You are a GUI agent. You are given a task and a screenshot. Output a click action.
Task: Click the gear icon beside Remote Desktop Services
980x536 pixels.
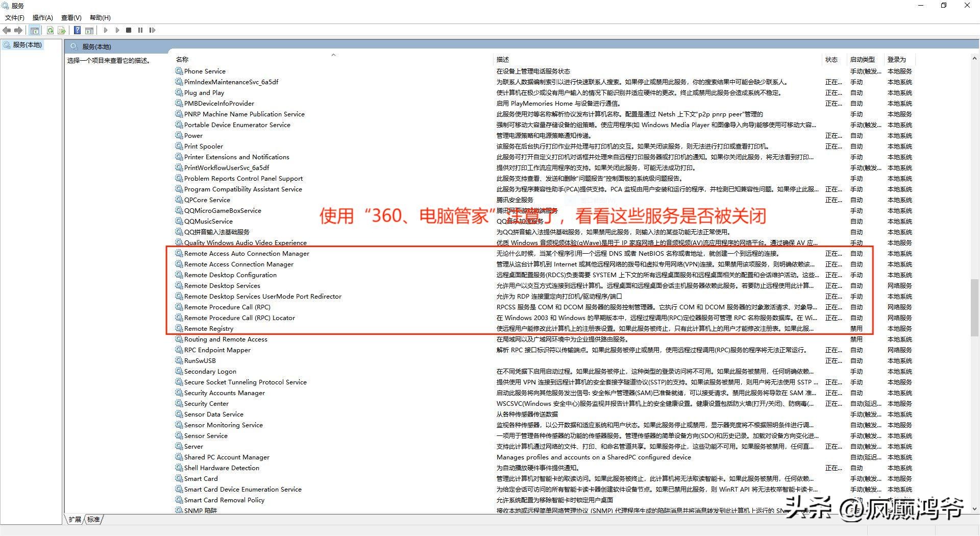coord(179,286)
